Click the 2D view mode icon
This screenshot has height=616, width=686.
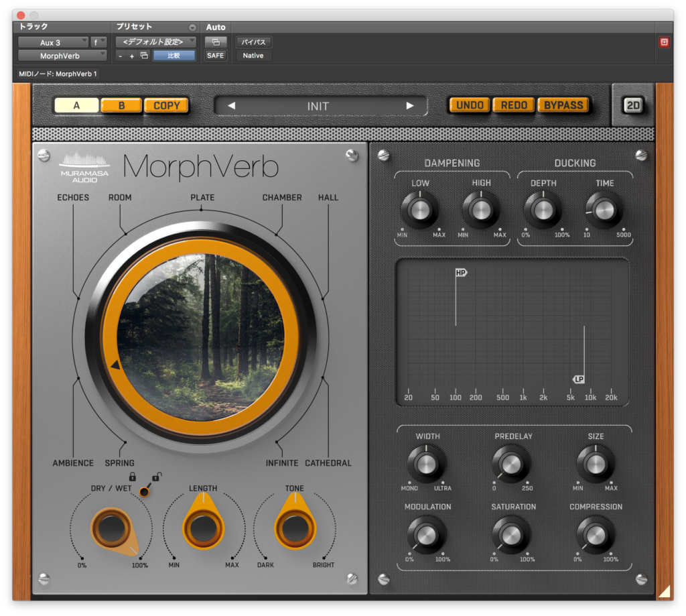coord(632,105)
